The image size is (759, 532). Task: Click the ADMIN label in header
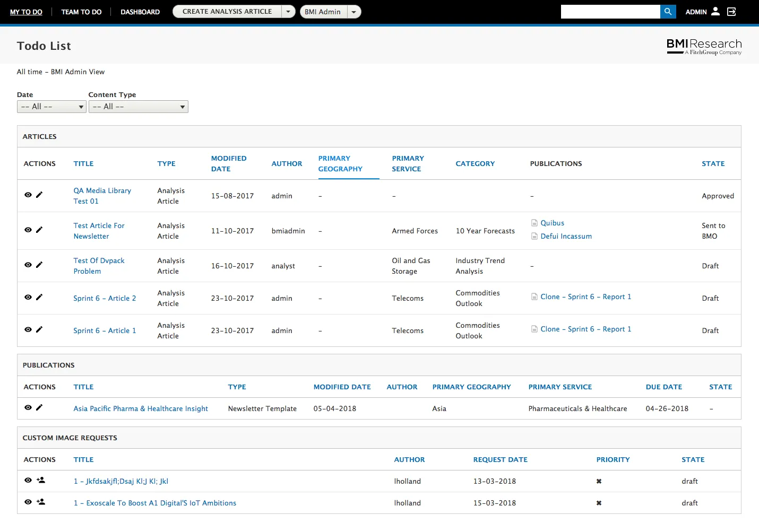(x=696, y=12)
